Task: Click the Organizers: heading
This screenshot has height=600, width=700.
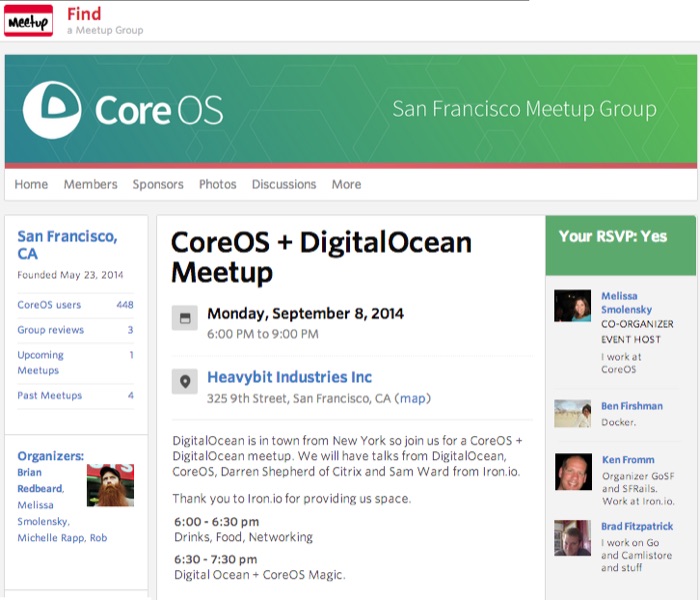Action: pos(50,456)
